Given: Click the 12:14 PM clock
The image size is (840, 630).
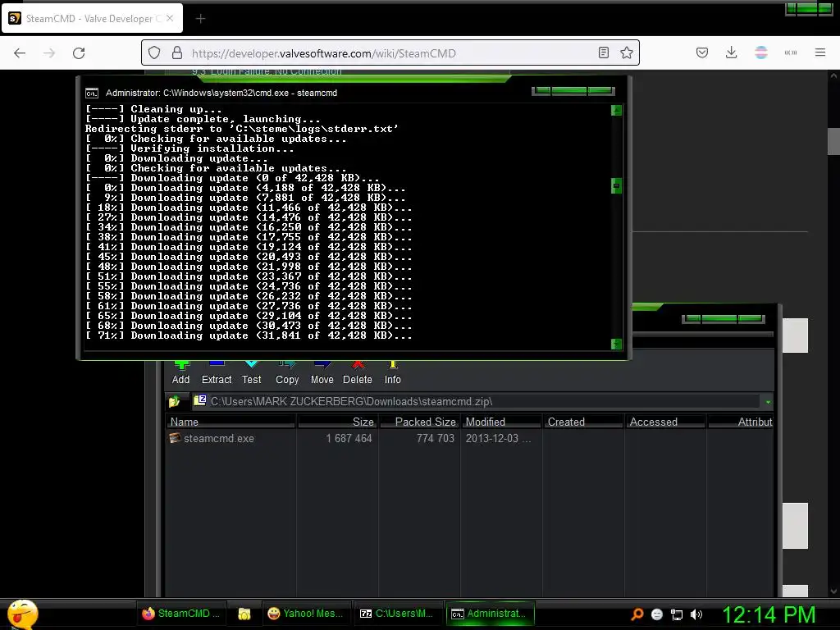Looking at the screenshot, I should pyautogui.click(x=769, y=614).
